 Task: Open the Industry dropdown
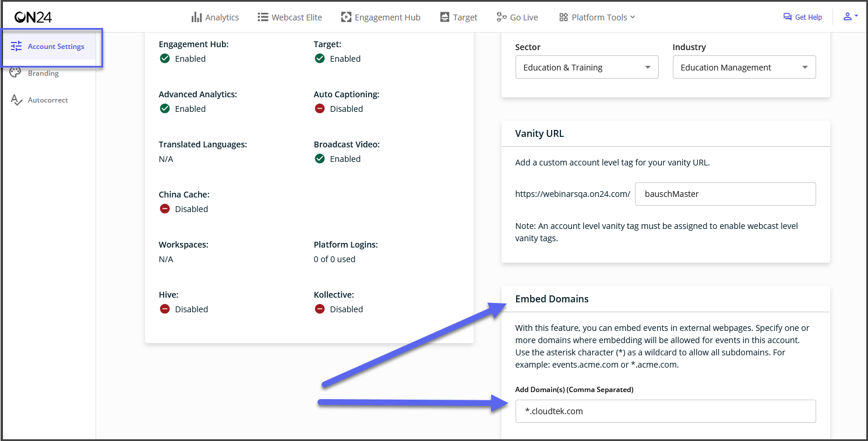(x=744, y=67)
